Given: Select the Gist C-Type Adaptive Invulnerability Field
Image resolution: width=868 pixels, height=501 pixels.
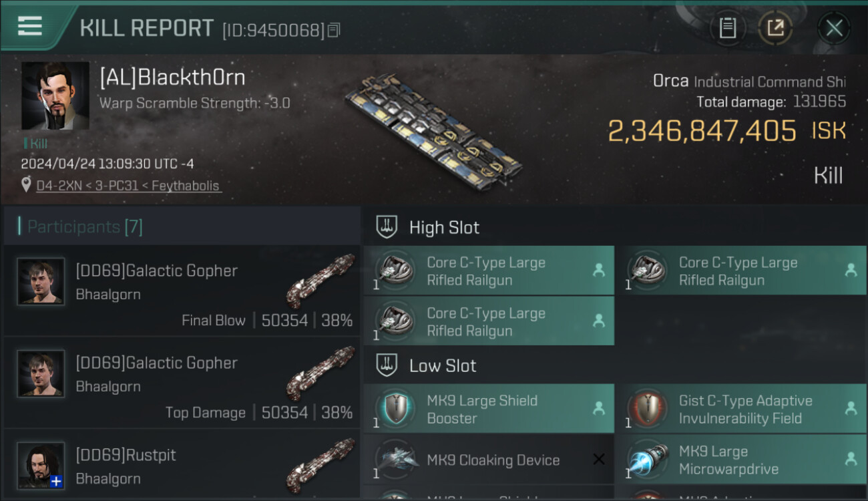Looking at the screenshot, I should click(740, 409).
